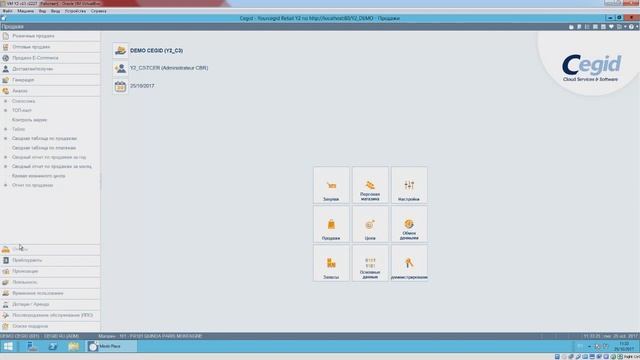Open Сводная таблица по платежам
The image size is (640, 360).
pos(44,148)
